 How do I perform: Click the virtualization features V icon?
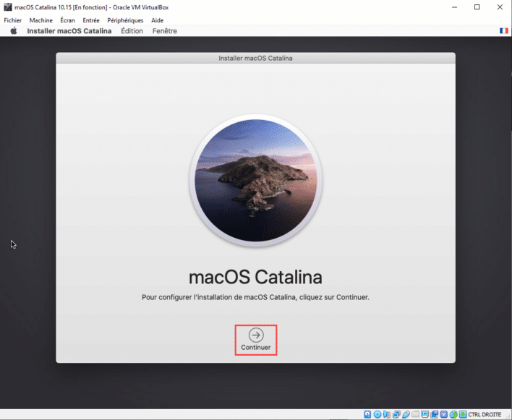pos(444,414)
